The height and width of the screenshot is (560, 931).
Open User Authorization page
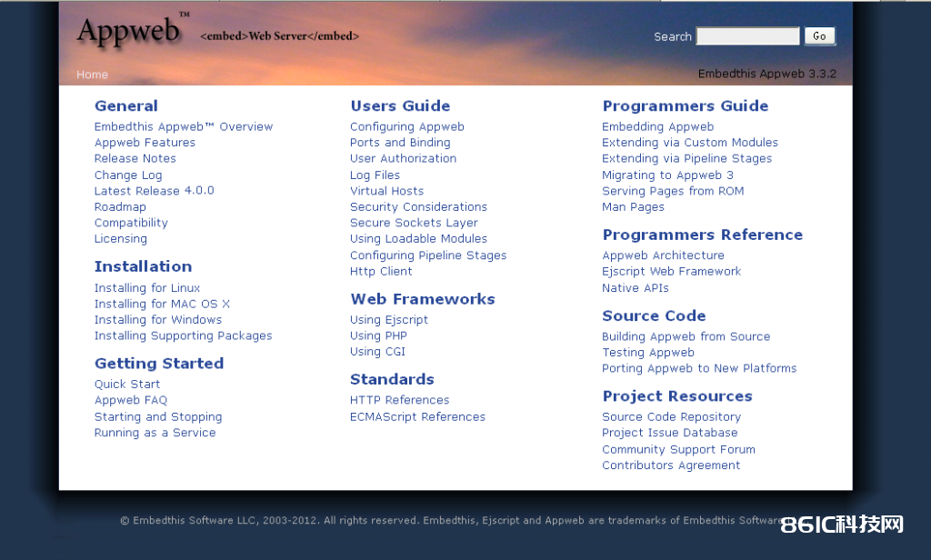(403, 158)
